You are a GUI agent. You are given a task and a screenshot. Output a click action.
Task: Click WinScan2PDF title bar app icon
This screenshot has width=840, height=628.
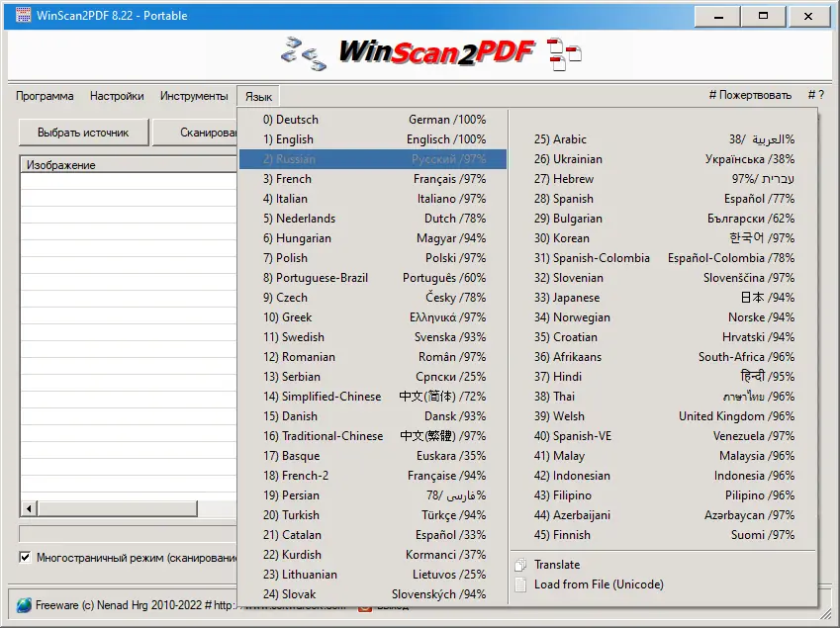click(x=23, y=16)
